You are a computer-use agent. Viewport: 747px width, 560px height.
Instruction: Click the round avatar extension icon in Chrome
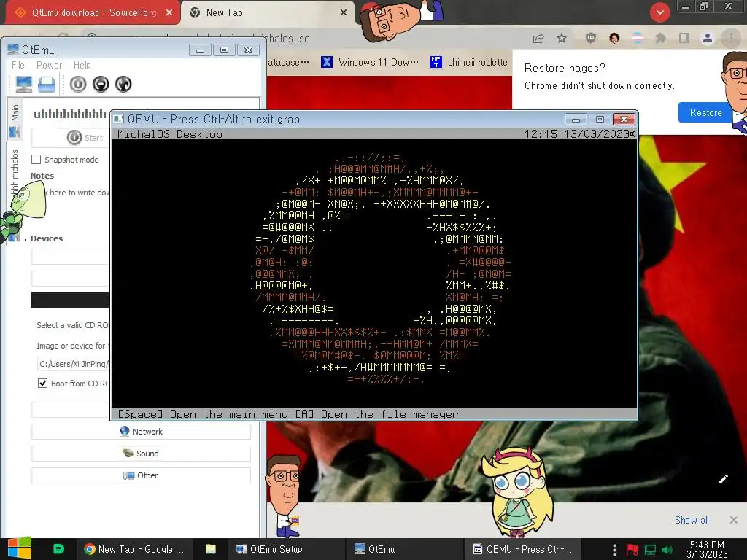(x=614, y=38)
